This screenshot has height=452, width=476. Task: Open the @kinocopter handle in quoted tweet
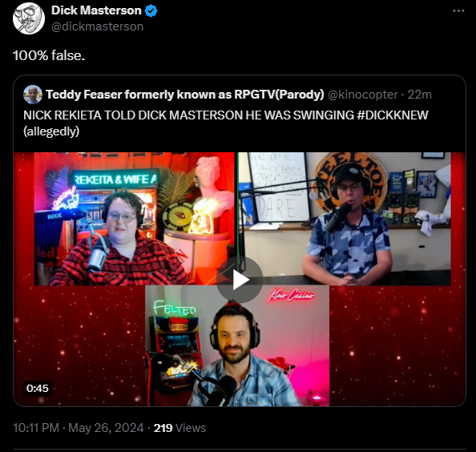coord(363,95)
